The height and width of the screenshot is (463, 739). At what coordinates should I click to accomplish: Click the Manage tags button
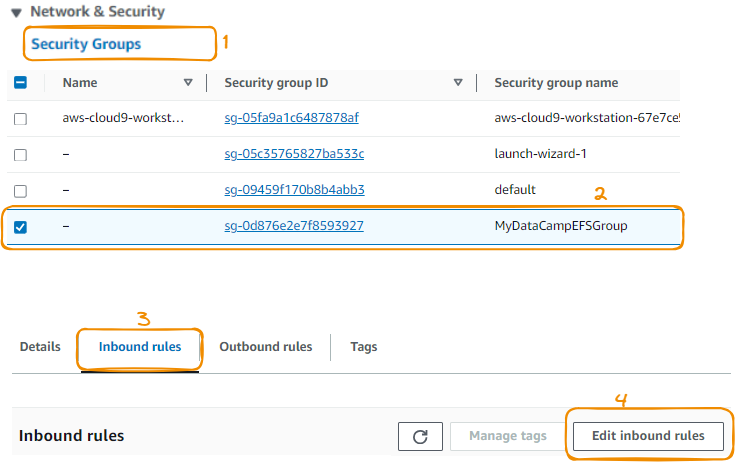point(508,436)
